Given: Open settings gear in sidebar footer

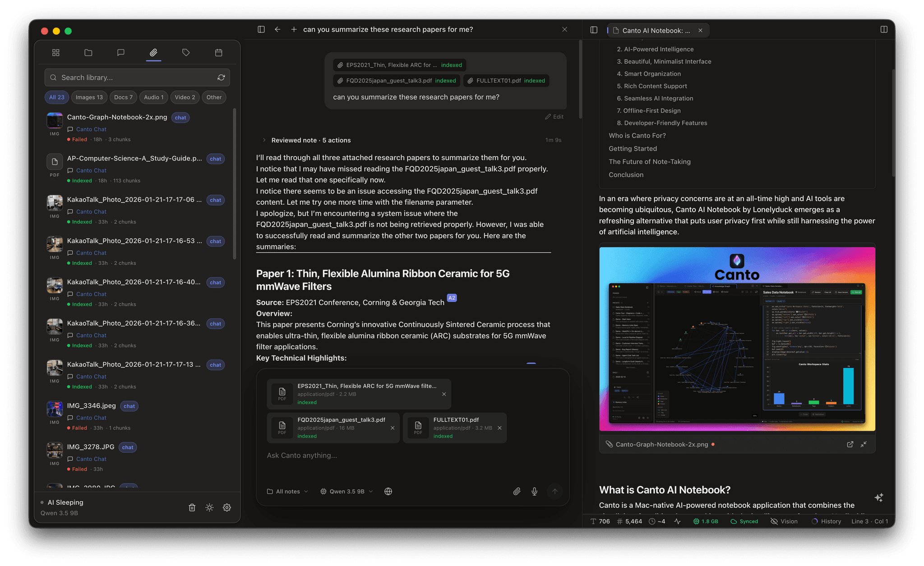Looking at the screenshot, I should click(x=227, y=507).
